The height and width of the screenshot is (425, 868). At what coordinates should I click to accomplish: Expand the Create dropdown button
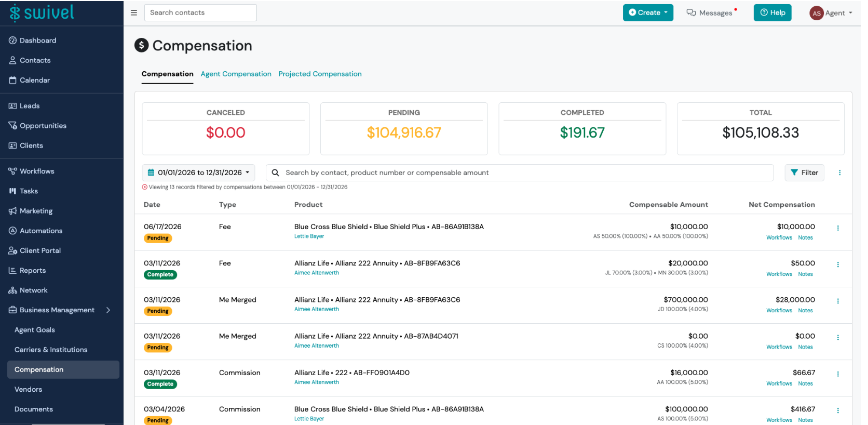(648, 13)
